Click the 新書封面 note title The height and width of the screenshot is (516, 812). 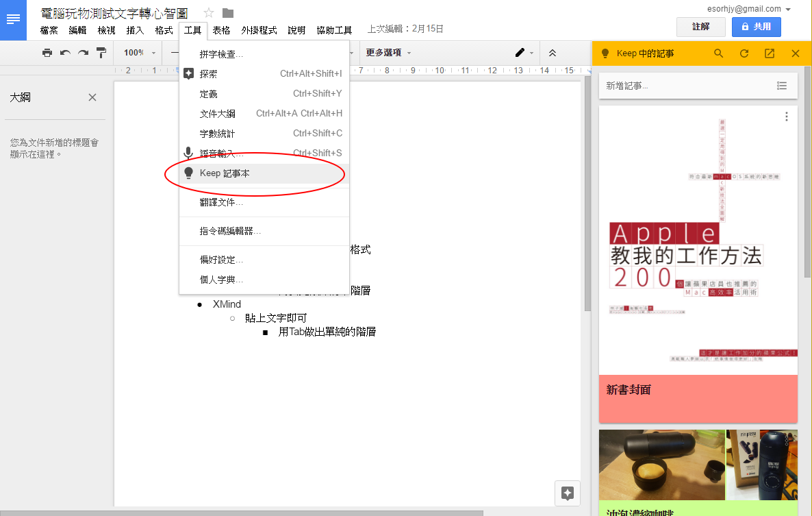[629, 390]
